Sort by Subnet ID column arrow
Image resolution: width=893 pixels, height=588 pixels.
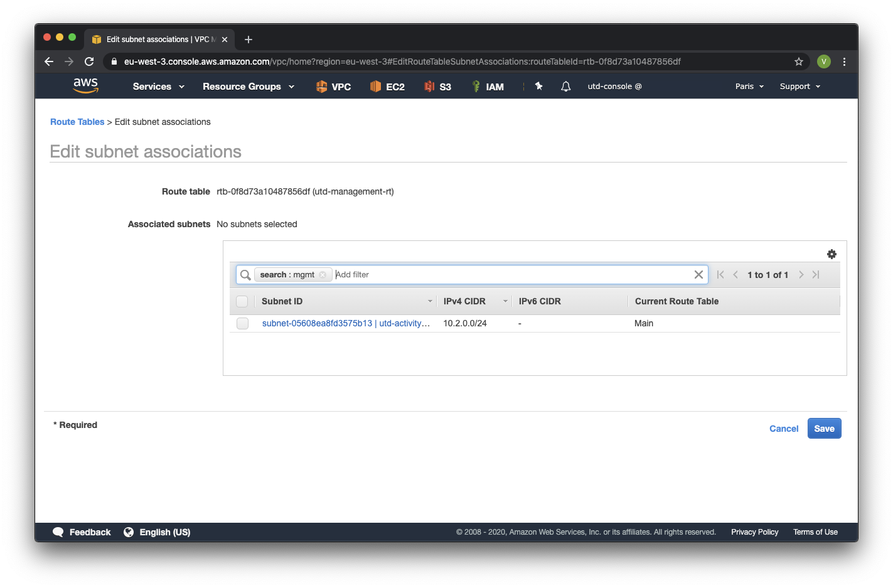click(430, 301)
